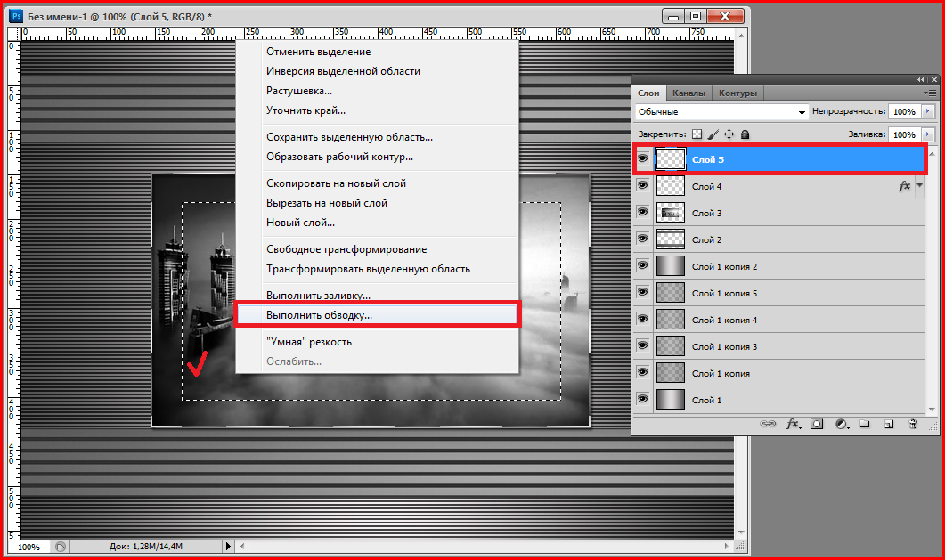The width and height of the screenshot is (945, 560).
Task: Hide layer Слой 4
Action: 642,185
